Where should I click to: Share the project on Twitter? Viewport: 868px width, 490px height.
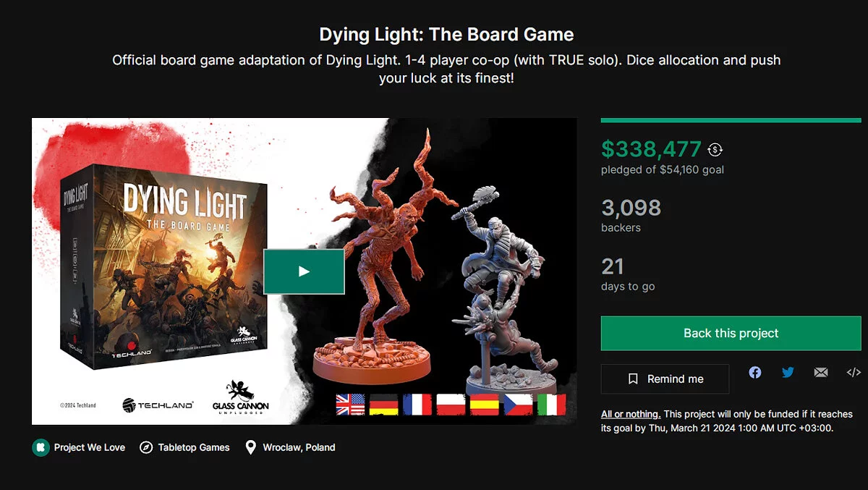[788, 372]
